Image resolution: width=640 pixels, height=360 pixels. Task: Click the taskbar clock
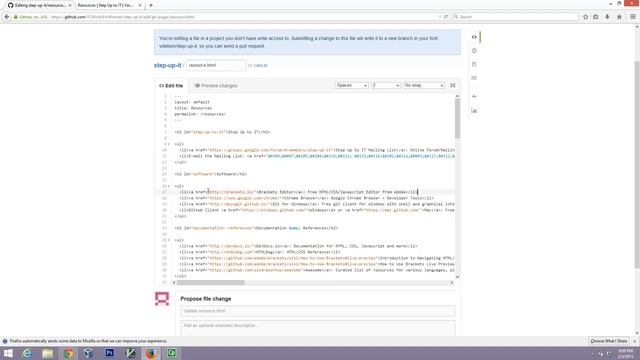tap(624, 353)
